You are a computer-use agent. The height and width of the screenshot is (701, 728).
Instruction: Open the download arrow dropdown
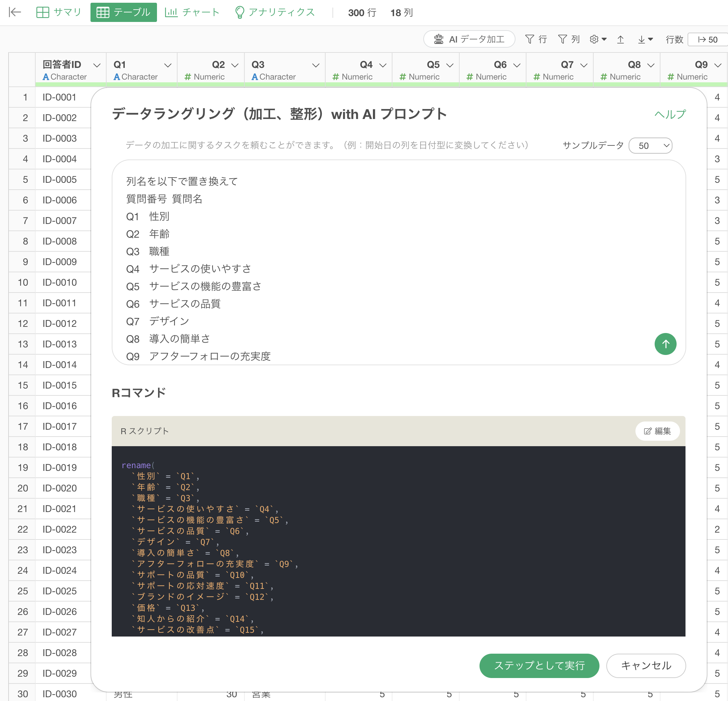(645, 39)
